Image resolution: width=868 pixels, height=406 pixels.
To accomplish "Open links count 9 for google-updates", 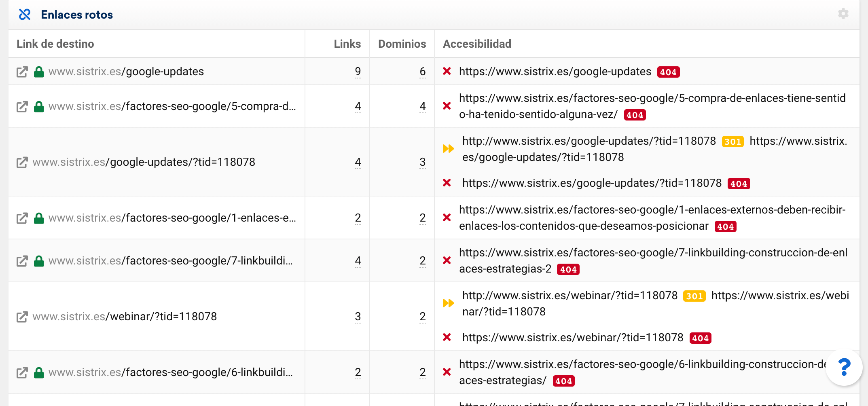I will coord(358,72).
